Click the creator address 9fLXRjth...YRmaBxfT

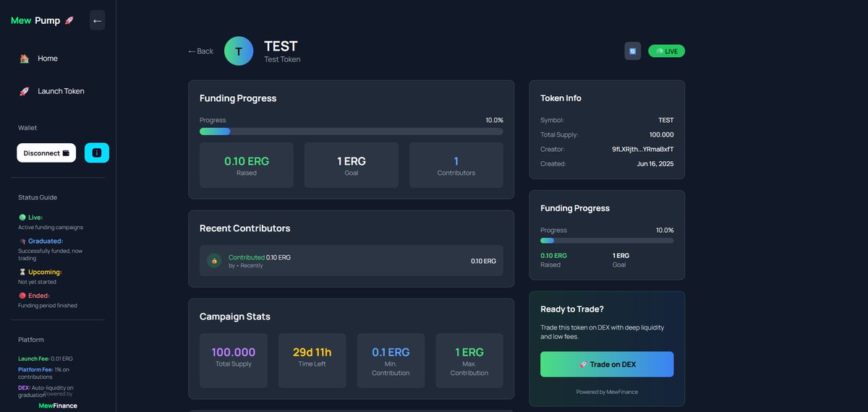point(642,149)
